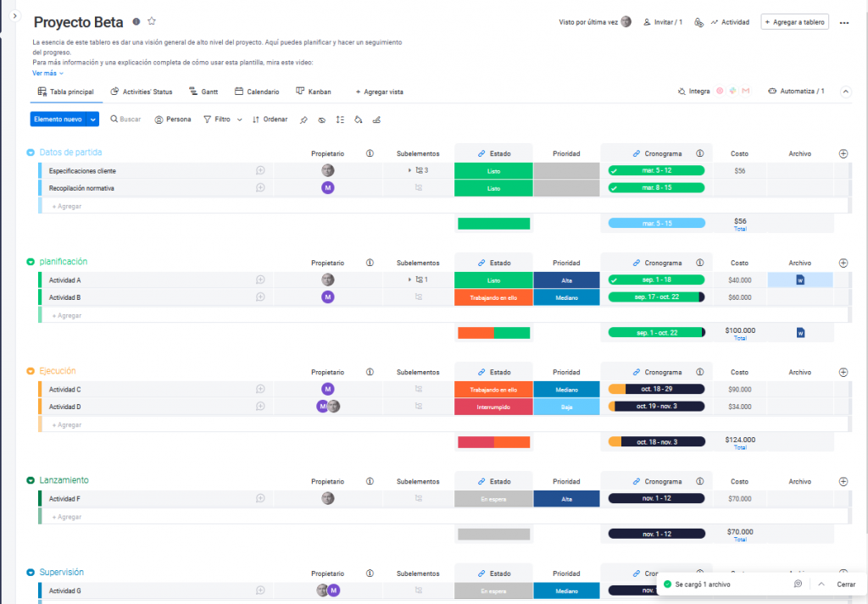Open the row height icon
This screenshot has width=868, height=604.
click(340, 119)
